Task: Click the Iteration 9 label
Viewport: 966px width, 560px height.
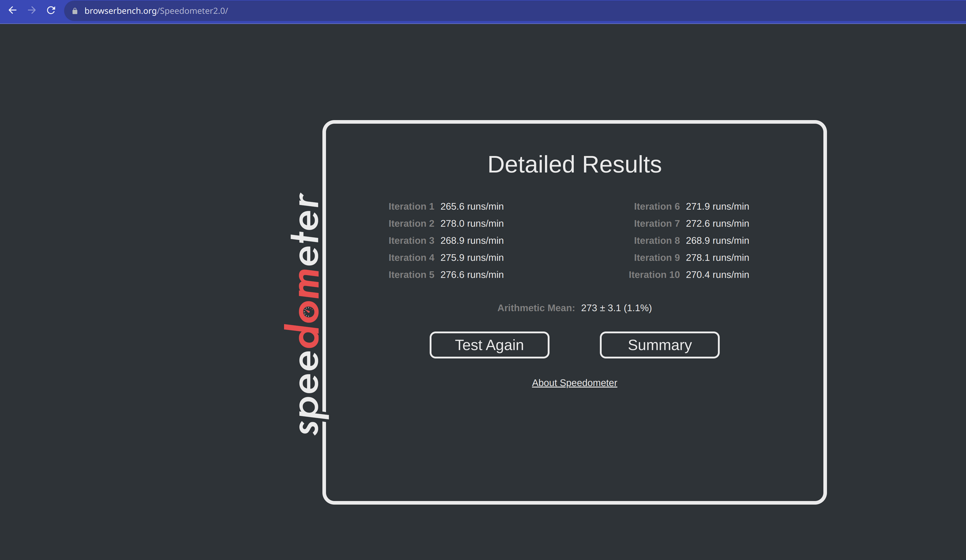Action: click(x=657, y=258)
